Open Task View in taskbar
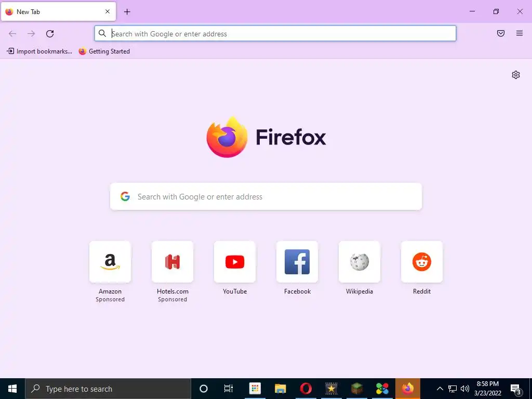 coord(229,389)
